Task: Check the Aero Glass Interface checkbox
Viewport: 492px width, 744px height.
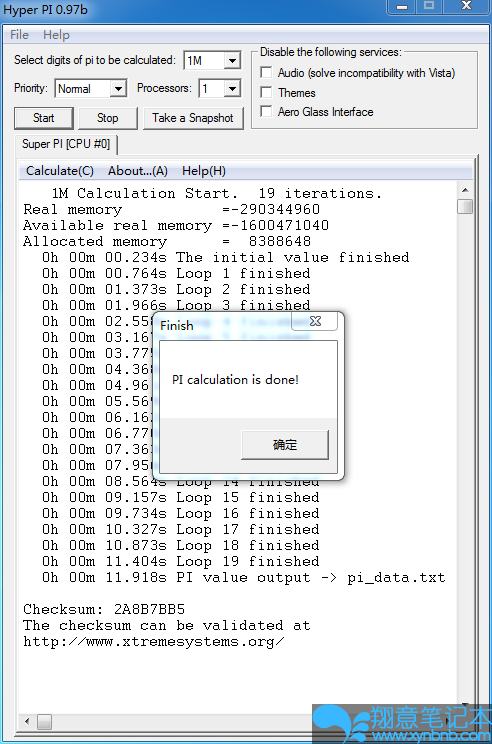Action: coord(267,112)
